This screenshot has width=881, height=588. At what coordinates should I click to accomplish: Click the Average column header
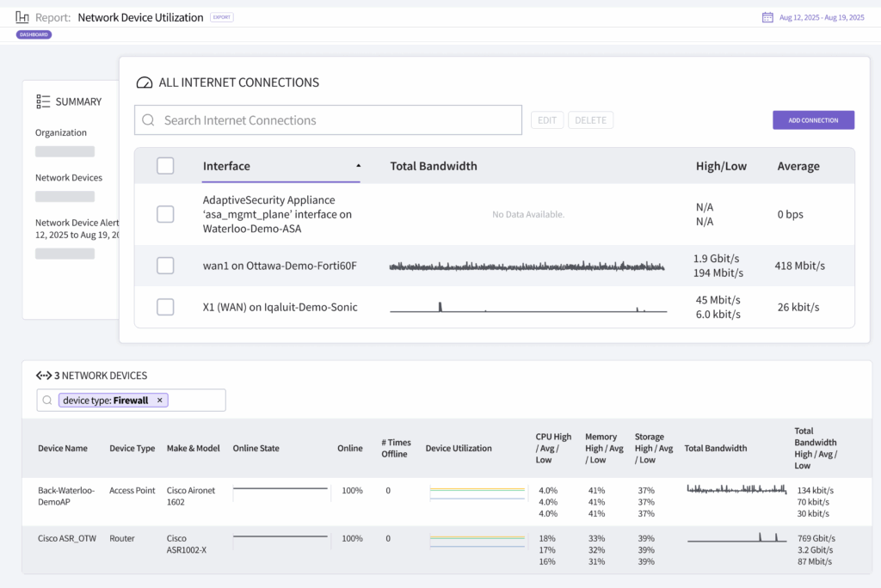798,166
